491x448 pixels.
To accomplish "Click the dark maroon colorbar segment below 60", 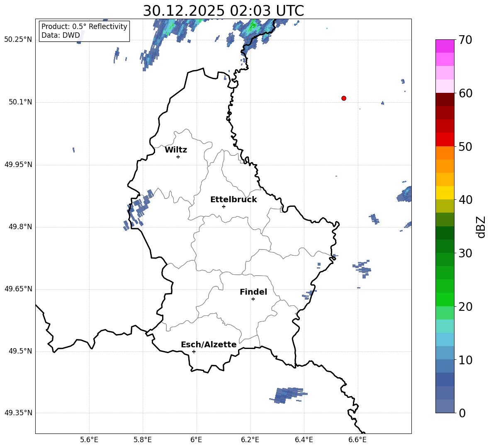I will pos(445,99).
